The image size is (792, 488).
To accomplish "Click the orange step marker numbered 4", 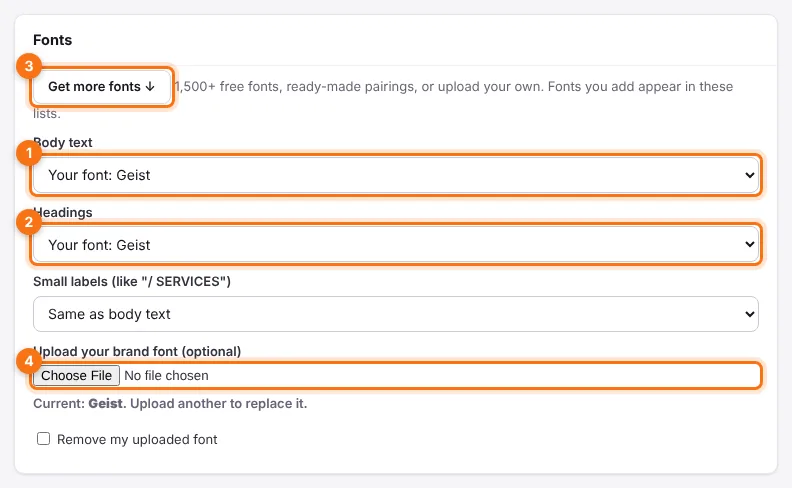I will point(29,361).
